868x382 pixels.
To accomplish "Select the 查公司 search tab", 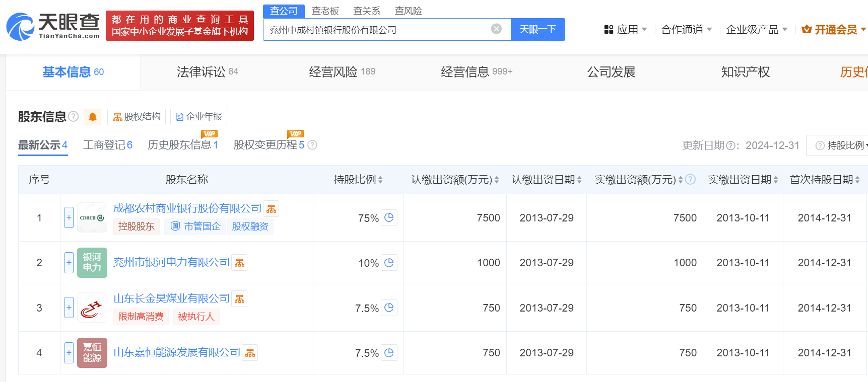I will pos(284,11).
